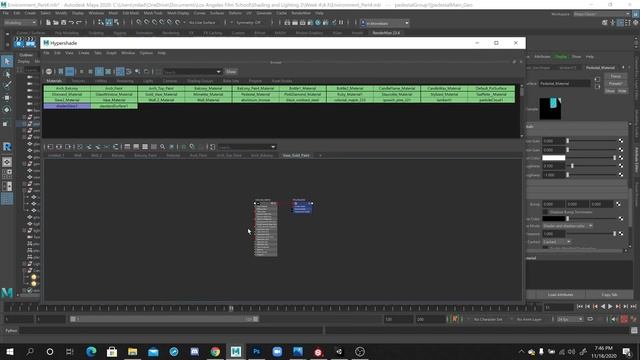Open the browser search filter dropdown

[x=218, y=72]
